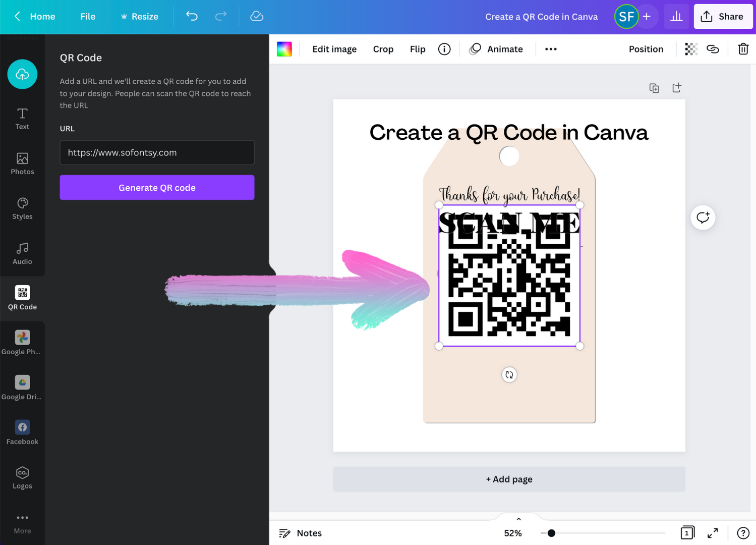Click the SF profile avatar

pyautogui.click(x=626, y=17)
